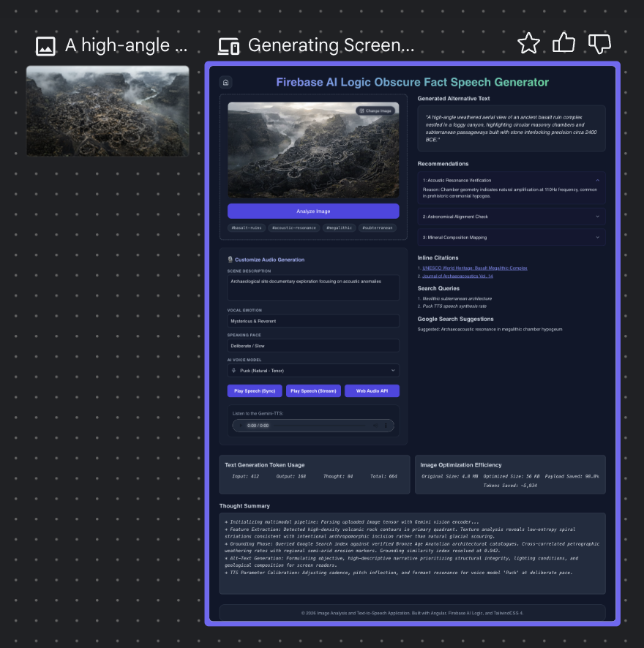
Task: Click the image icon beside 'A high-angle' title
Action: point(45,46)
